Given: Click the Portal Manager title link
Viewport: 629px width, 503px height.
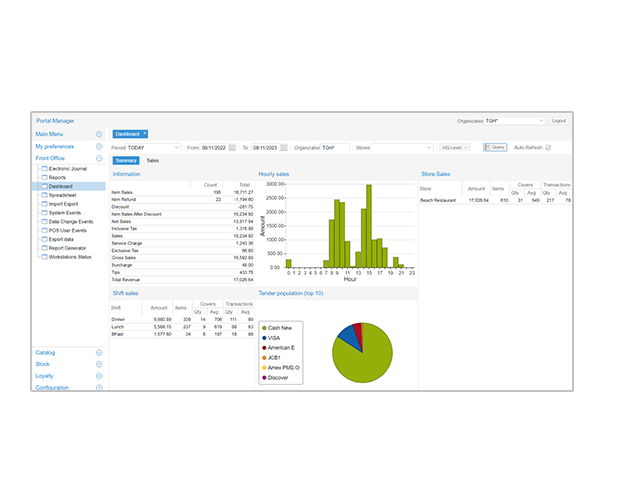Looking at the screenshot, I should tap(55, 121).
